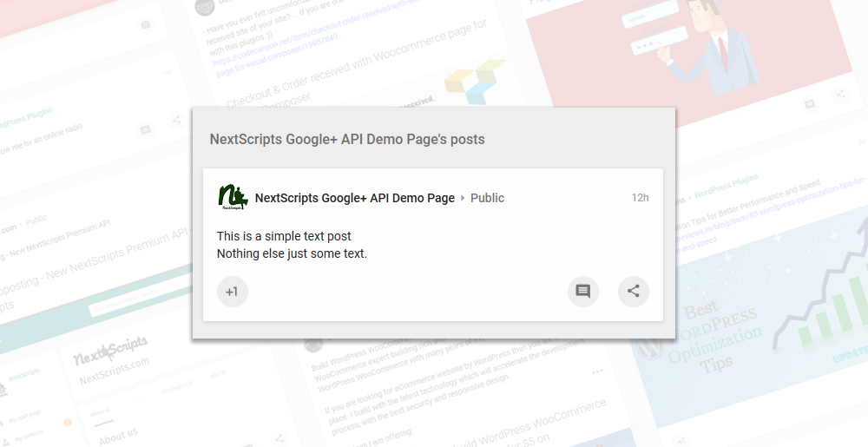Click the "This is a simple text post" line
The height and width of the screenshot is (447, 868).
(284, 236)
